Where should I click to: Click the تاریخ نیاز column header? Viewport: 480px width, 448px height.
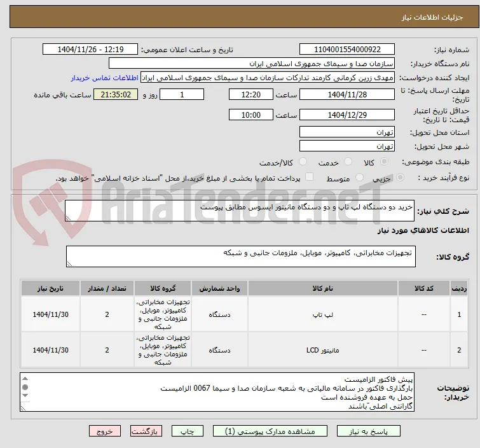coord(50,288)
